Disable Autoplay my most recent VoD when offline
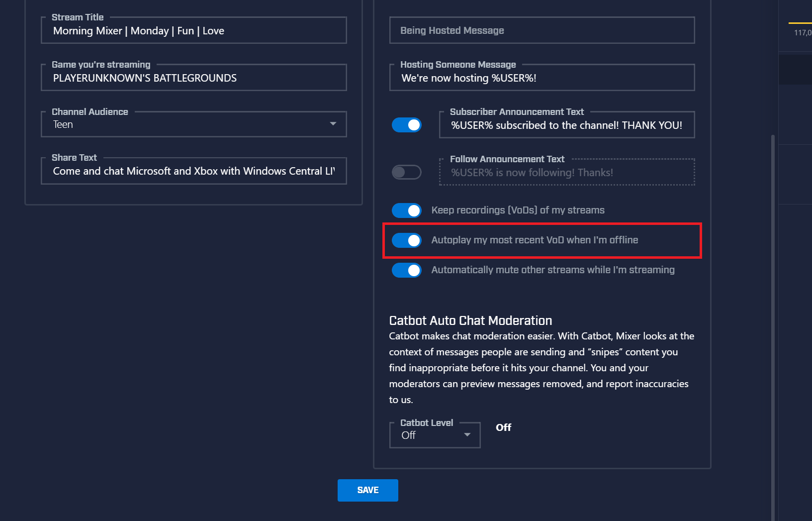This screenshot has height=521, width=812. (406, 240)
